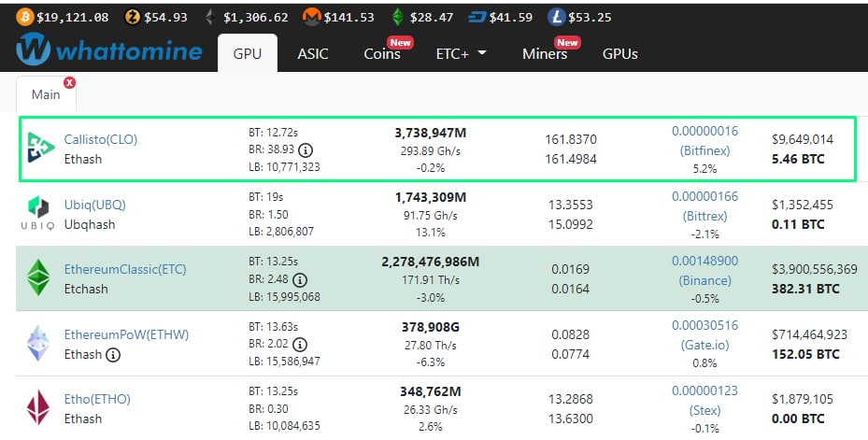Click EthereumPoW volume 152.05 BTC
Screen dimensions: 868x440
805,354
